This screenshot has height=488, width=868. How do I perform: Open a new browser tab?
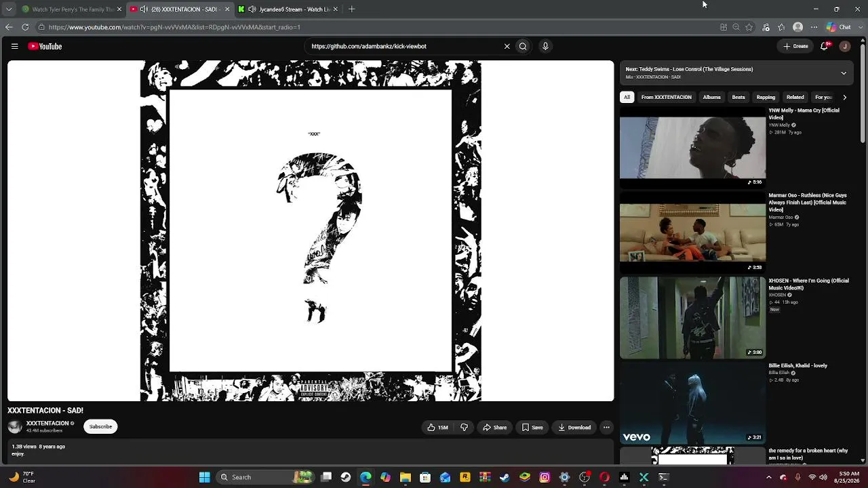[352, 9]
